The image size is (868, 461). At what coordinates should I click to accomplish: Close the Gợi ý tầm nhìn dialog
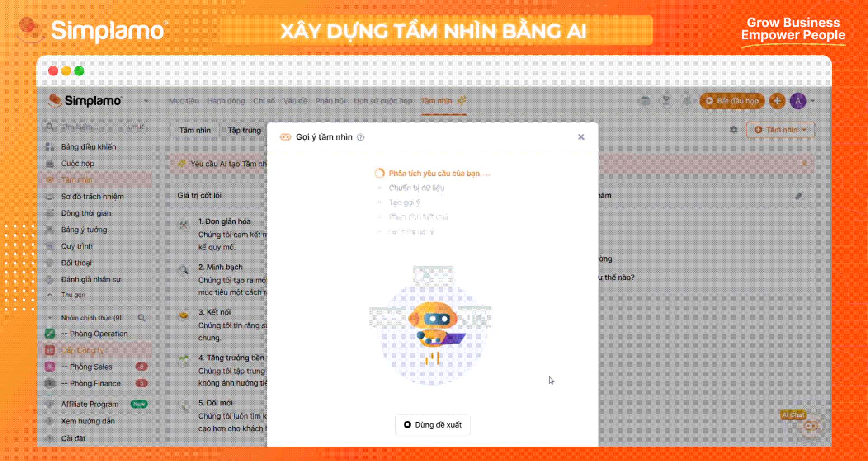click(x=581, y=137)
